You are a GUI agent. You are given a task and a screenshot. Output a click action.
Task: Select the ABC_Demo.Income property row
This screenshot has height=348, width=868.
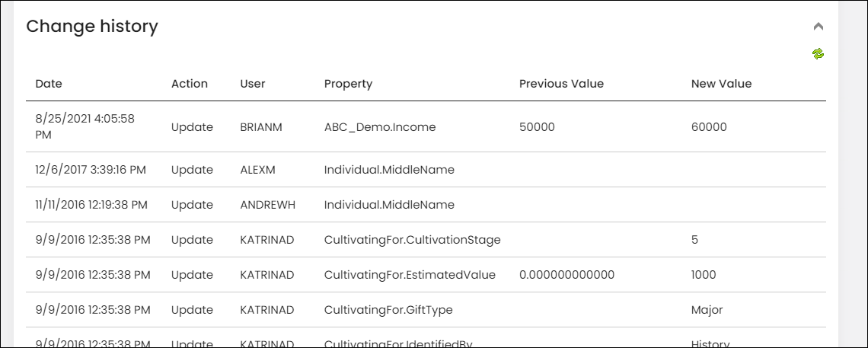click(x=426, y=126)
